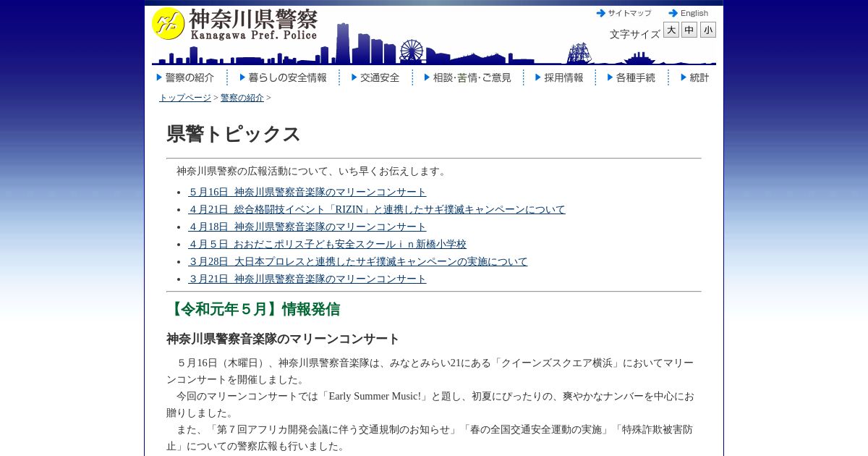Set text size to 小
This screenshot has width=868, height=456.
point(708,30)
